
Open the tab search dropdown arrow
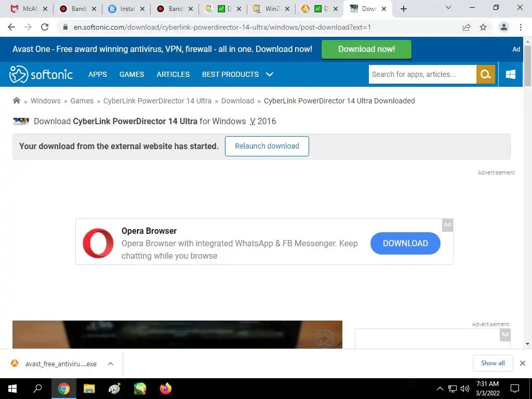tap(448, 7)
